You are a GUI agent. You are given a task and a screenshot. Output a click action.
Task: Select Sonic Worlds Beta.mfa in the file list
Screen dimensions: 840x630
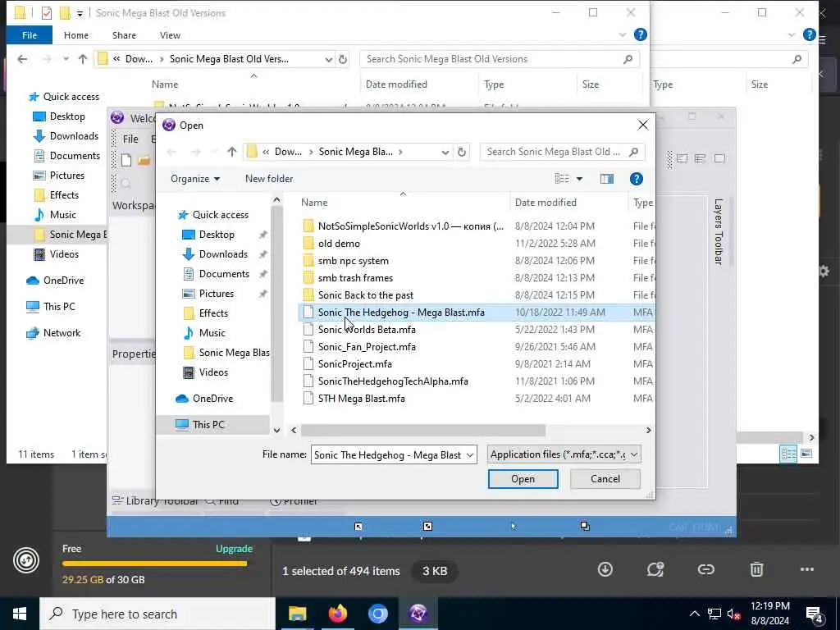(367, 330)
